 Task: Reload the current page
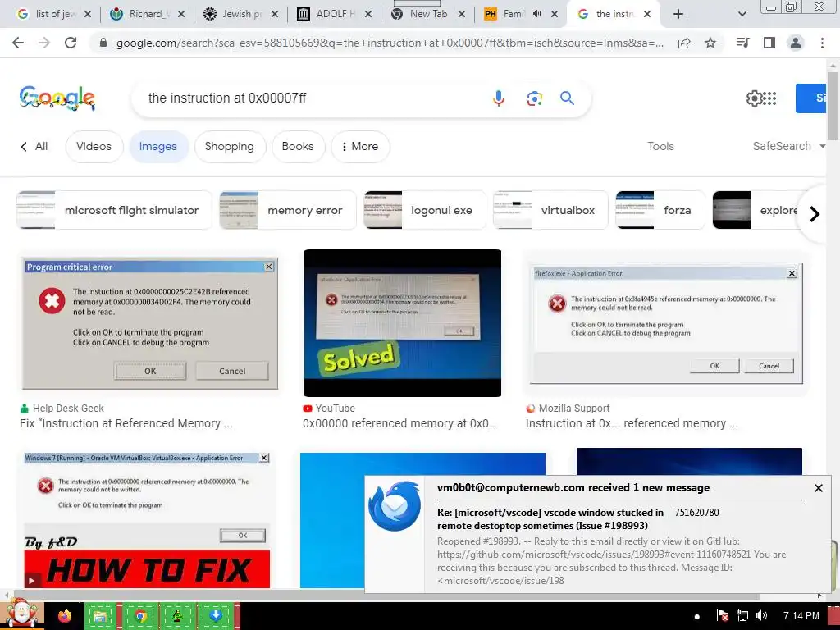(71, 43)
